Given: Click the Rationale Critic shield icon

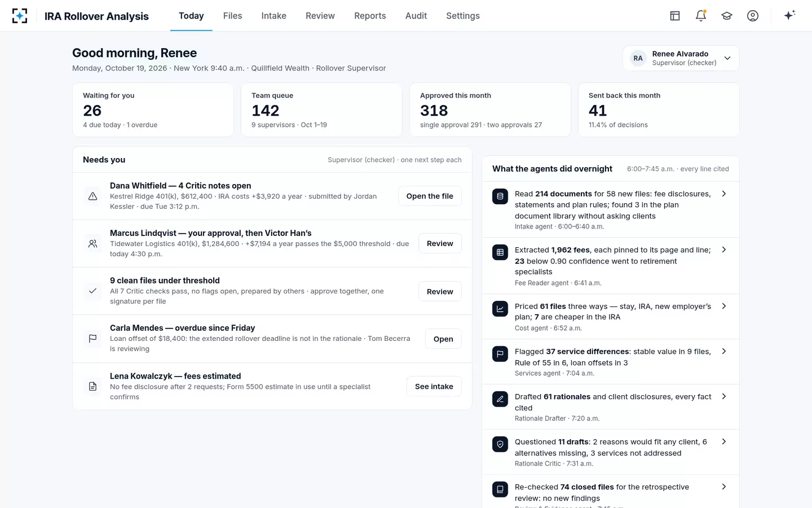Looking at the screenshot, I should point(500,444).
